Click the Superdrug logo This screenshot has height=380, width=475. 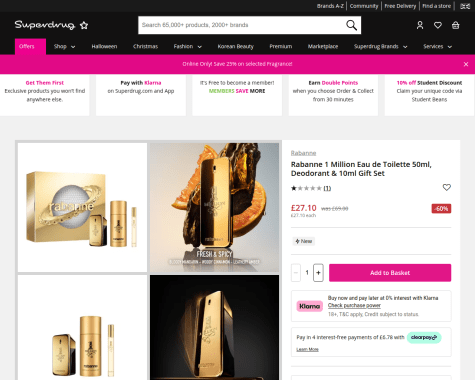pyautogui.click(x=45, y=25)
